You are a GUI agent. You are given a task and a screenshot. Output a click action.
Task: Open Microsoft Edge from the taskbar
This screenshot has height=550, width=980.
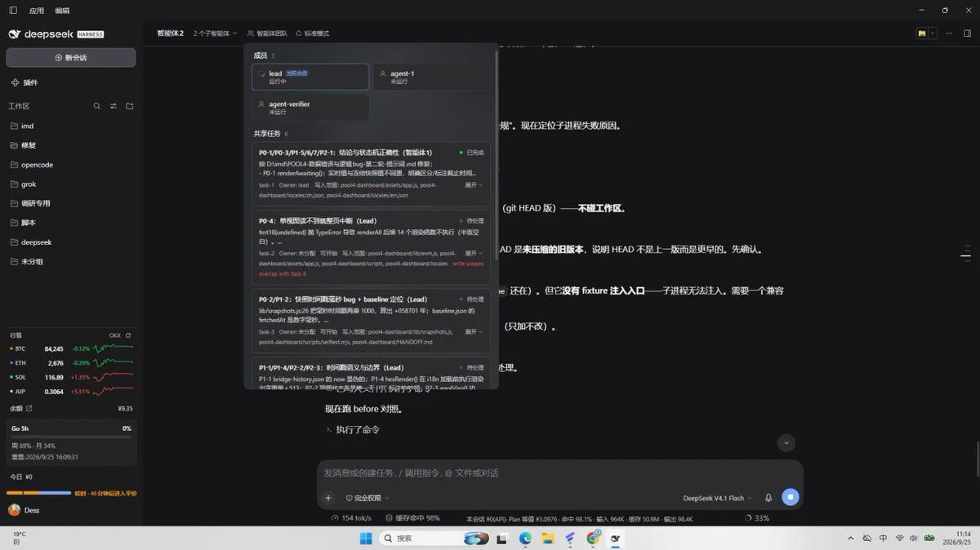pos(525,539)
